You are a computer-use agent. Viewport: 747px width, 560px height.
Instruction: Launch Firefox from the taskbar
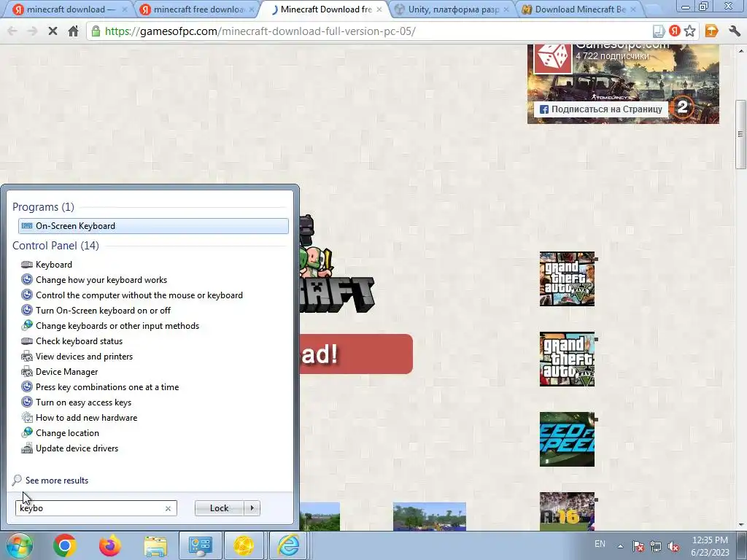tap(110, 545)
